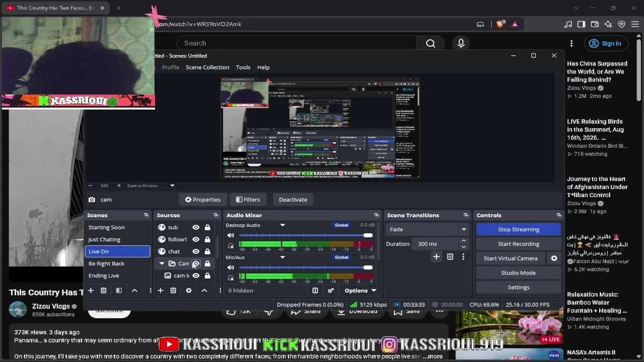Collapse the Cam group in Sources
Screen dimensions: 644x362
point(162,263)
